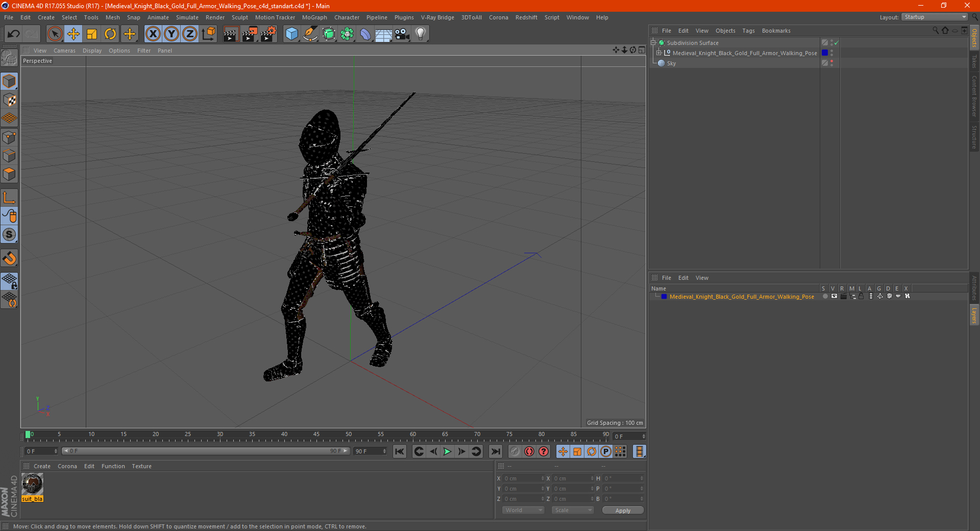980x531 pixels.
Task: Toggle Sky object visibility dots
Action: 831,63
